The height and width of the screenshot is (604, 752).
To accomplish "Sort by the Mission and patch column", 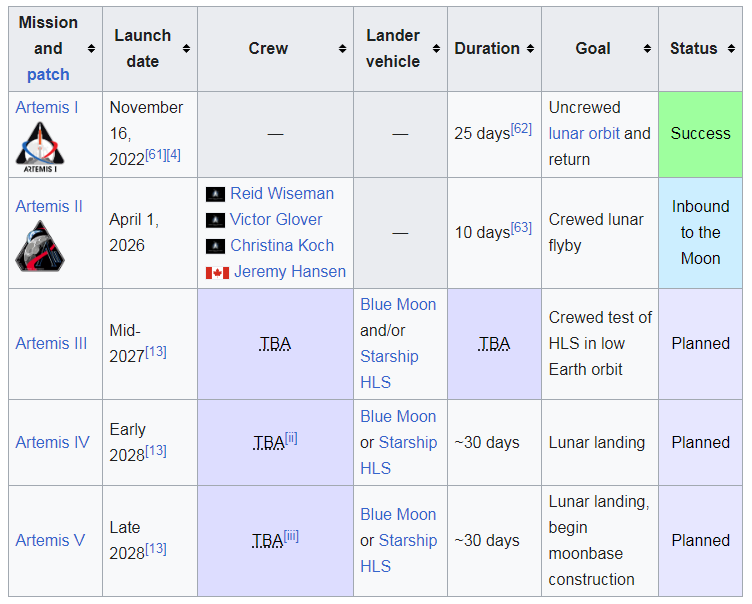I will coord(91,48).
